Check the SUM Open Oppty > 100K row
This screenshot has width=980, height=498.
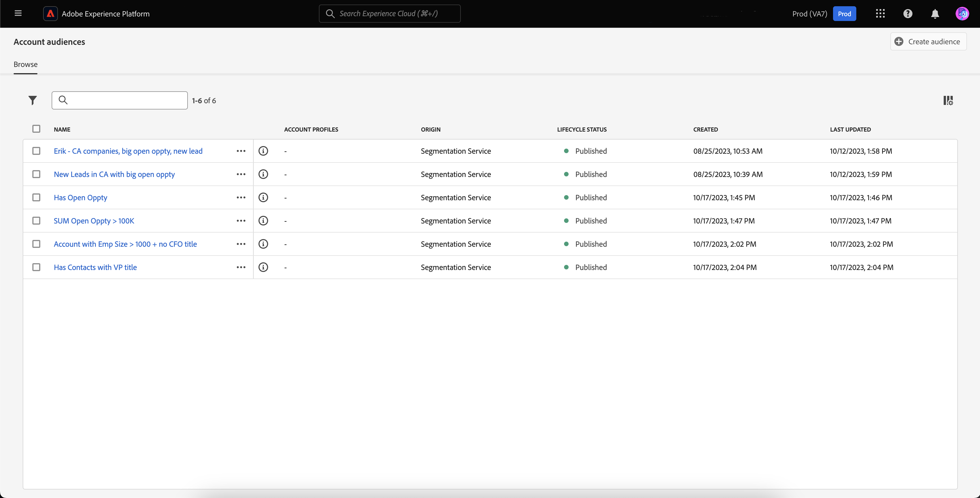[x=36, y=221]
